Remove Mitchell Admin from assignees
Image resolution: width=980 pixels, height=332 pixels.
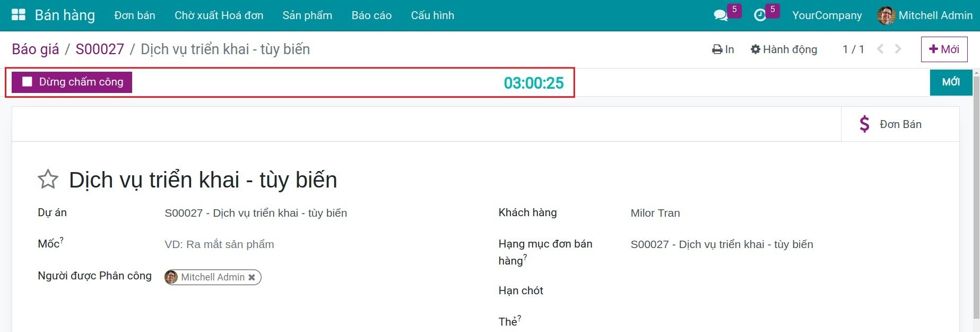coord(251,277)
